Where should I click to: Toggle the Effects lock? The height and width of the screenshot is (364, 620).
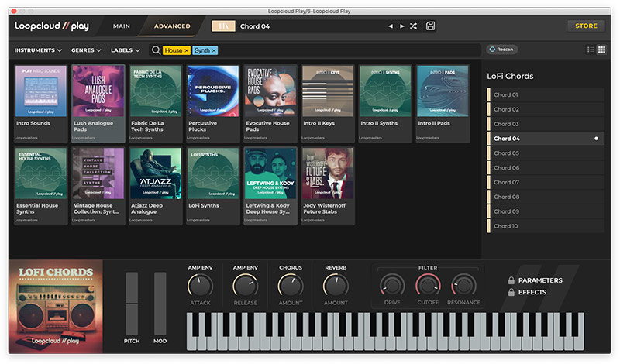coord(511,292)
